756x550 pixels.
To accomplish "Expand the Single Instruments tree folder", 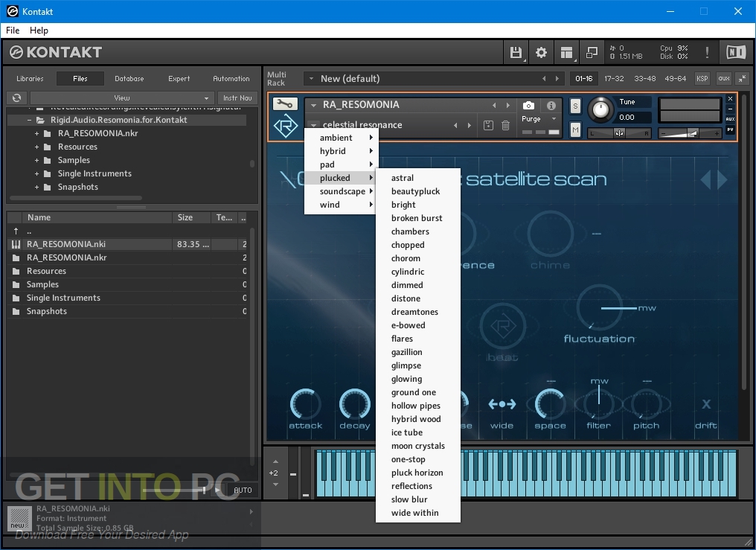I will pos(36,173).
